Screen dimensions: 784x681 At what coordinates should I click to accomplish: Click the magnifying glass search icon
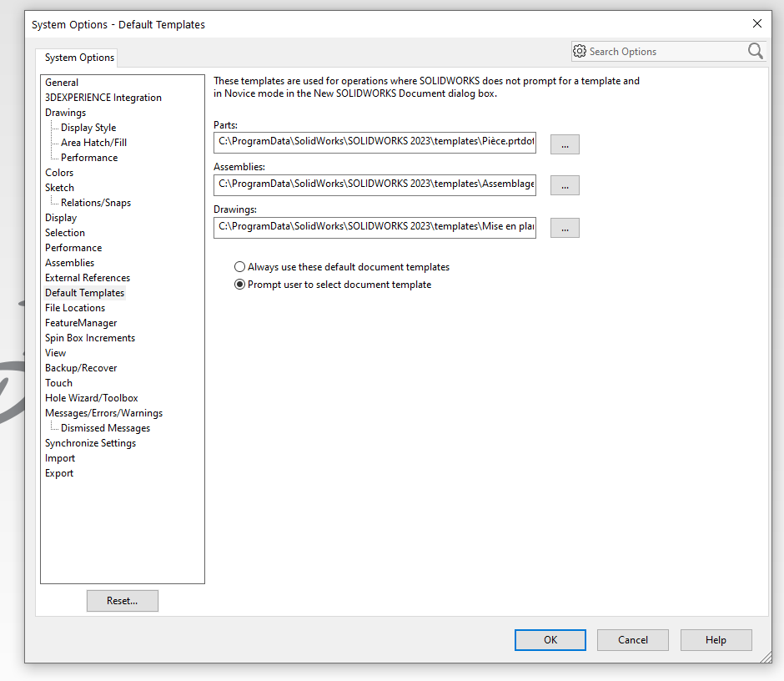(755, 51)
